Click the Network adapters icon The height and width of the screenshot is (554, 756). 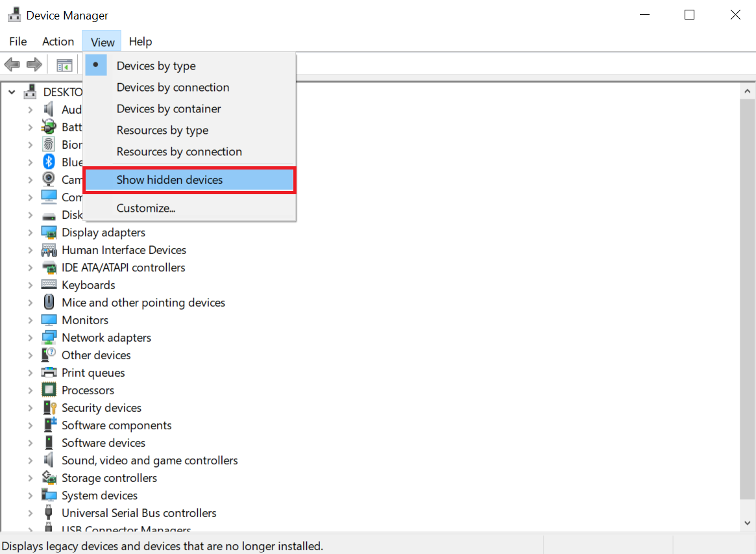point(50,337)
